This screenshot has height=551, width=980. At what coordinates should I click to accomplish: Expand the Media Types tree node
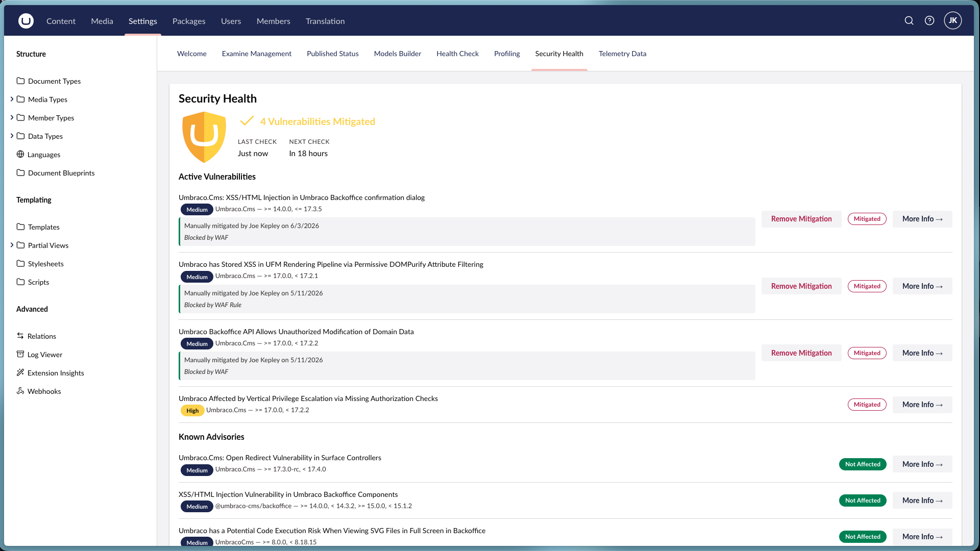coord(12,99)
